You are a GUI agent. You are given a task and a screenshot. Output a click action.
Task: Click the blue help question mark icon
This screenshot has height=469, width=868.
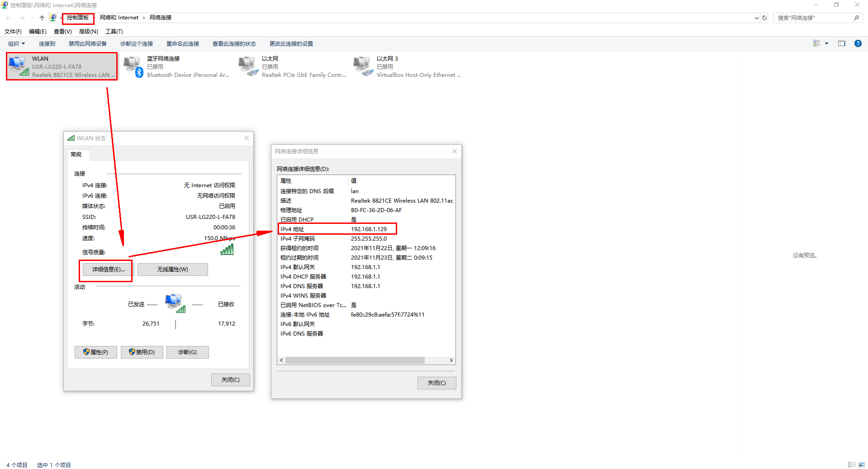click(858, 43)
